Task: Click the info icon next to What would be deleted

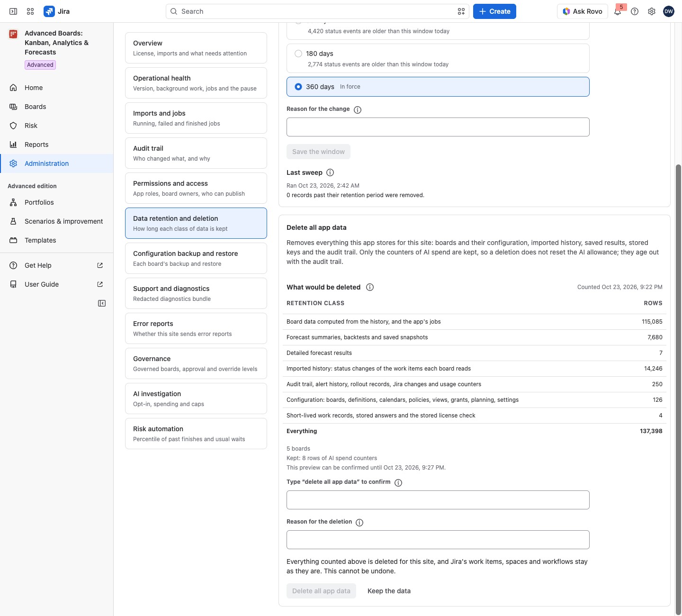Action: [x=370, y=287]
